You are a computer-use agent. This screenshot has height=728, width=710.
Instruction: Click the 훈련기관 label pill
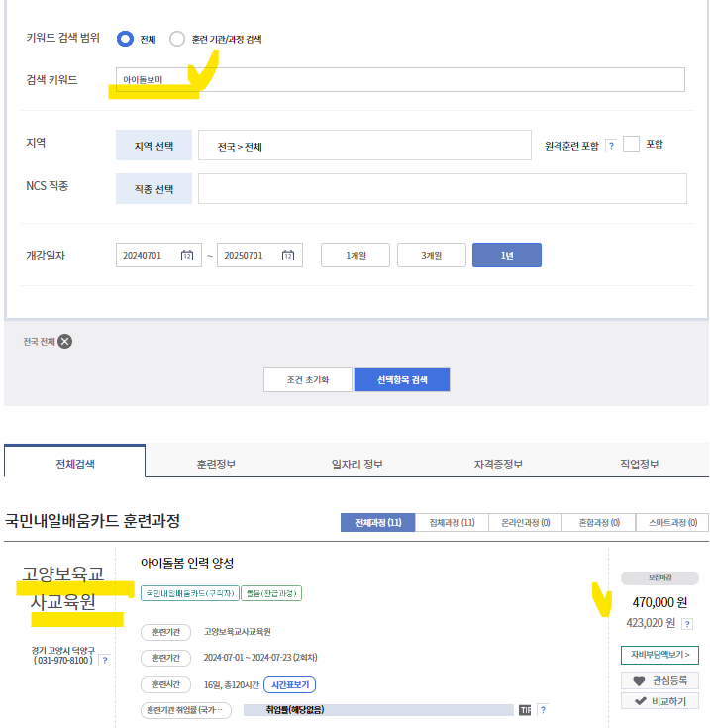166,632
